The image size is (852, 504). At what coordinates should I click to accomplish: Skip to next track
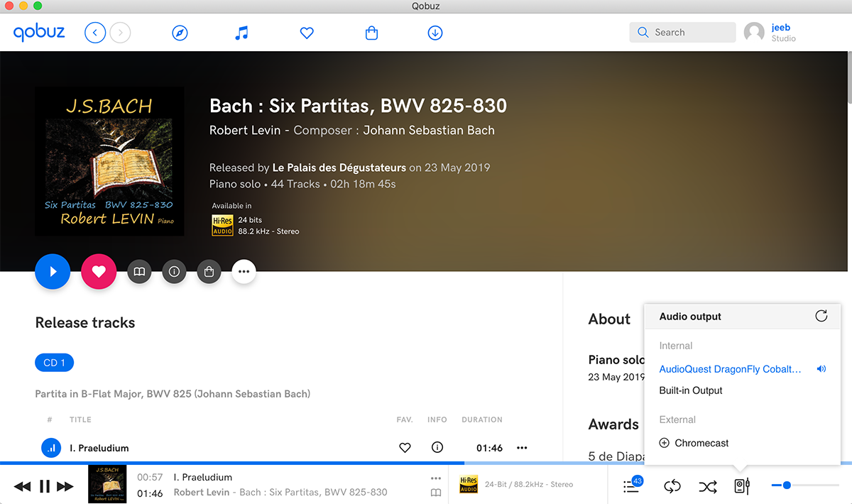(x=65, y=486)
